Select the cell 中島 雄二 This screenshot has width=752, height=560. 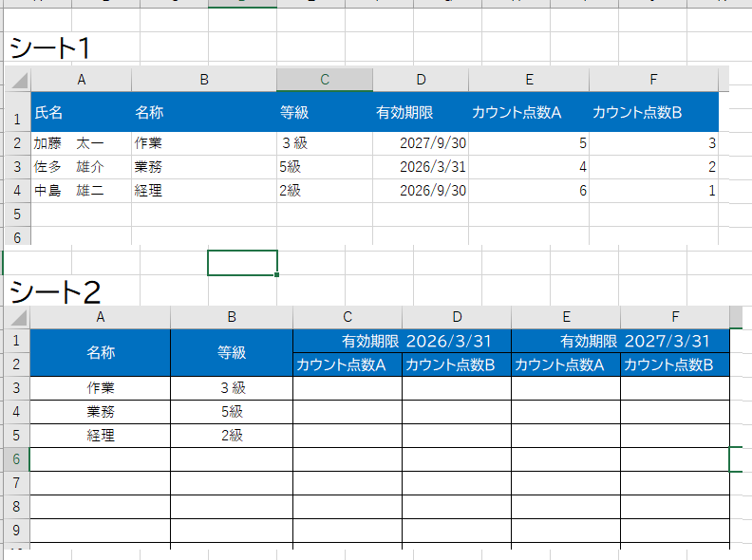pyautogui.click(x=82, y=191)
